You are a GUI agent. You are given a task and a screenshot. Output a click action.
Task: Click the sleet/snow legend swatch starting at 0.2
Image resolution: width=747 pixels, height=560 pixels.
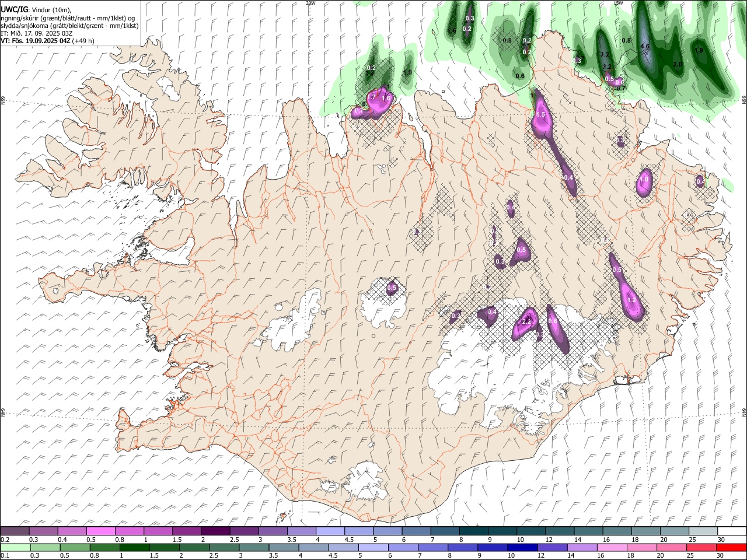click(15, 531)
